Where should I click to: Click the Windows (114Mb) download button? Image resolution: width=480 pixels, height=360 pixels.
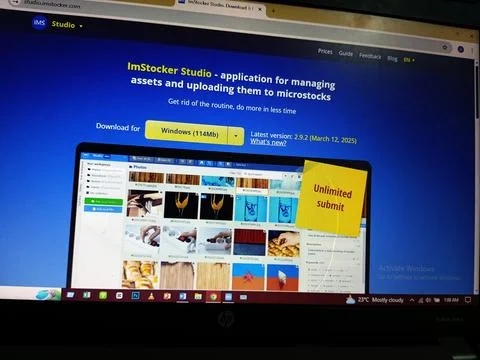coord(187,133)
